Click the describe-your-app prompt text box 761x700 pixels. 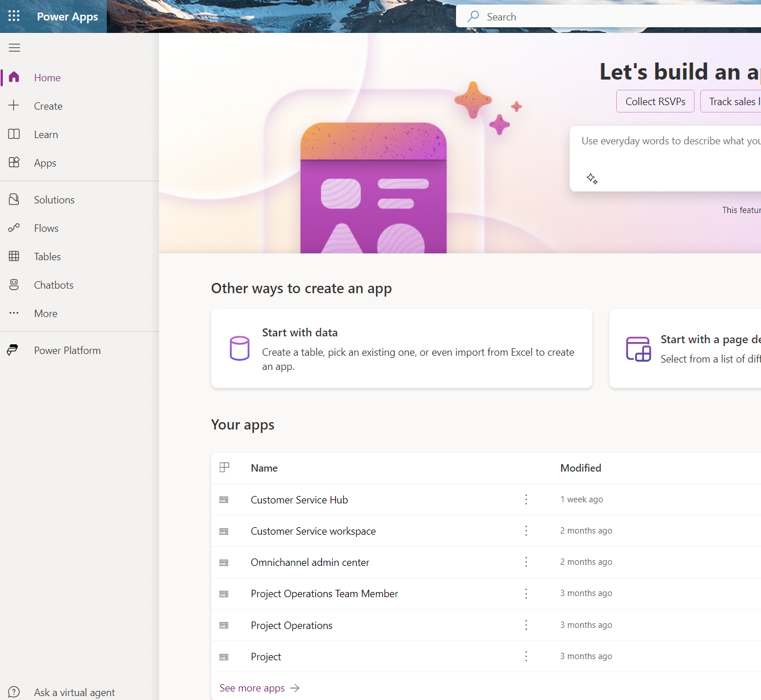click(x=666, y=158)
